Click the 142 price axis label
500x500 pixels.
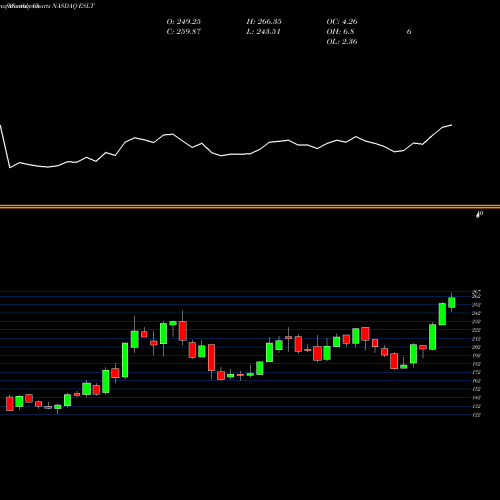(x=476, y=398)
